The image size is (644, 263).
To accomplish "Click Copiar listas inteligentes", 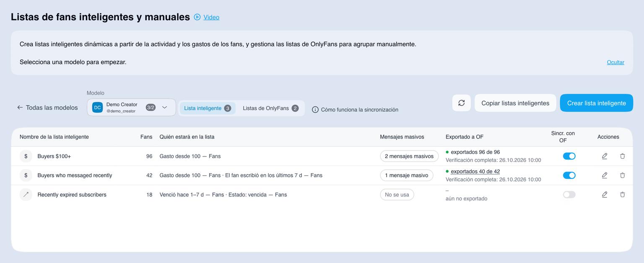I will click(x=515, y=103).
